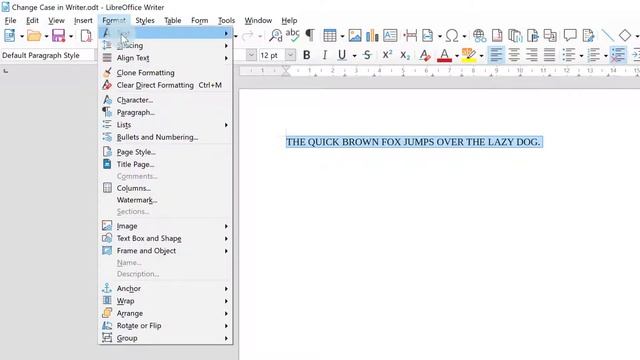Toggle Underline formatting
Viewport: 640px width, 360px height.
[342, 55]
